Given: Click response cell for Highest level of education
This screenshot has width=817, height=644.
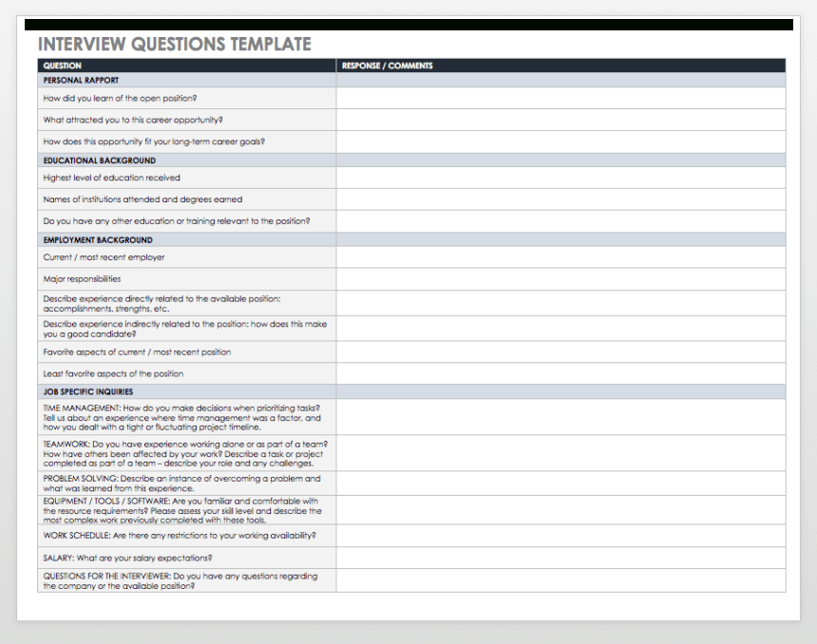Looking at the screenshot, I should click(x=560, y=178).
